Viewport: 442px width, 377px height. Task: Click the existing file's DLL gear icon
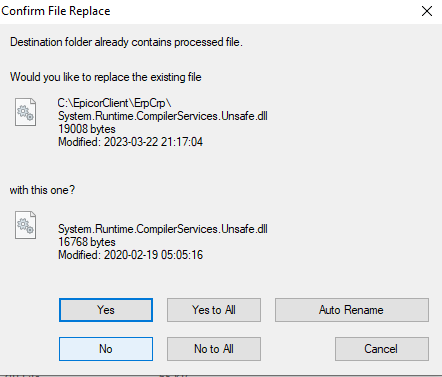pyautogui.click(x=25, y=112)
